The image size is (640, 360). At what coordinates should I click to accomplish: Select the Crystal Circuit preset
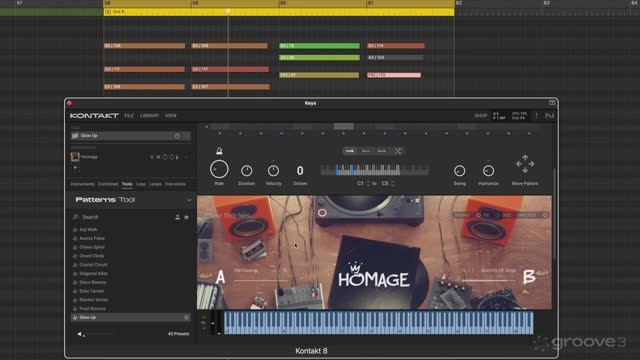coord(93,265)
